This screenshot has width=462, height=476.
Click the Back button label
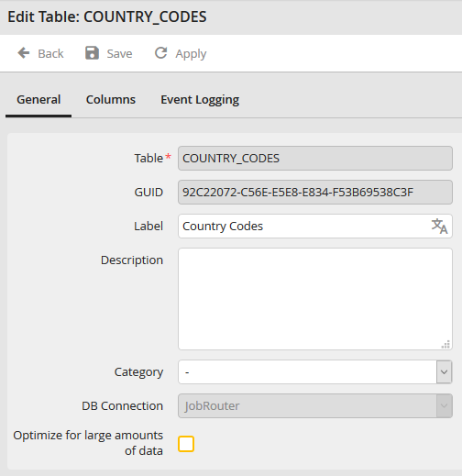tap(50, 54)
